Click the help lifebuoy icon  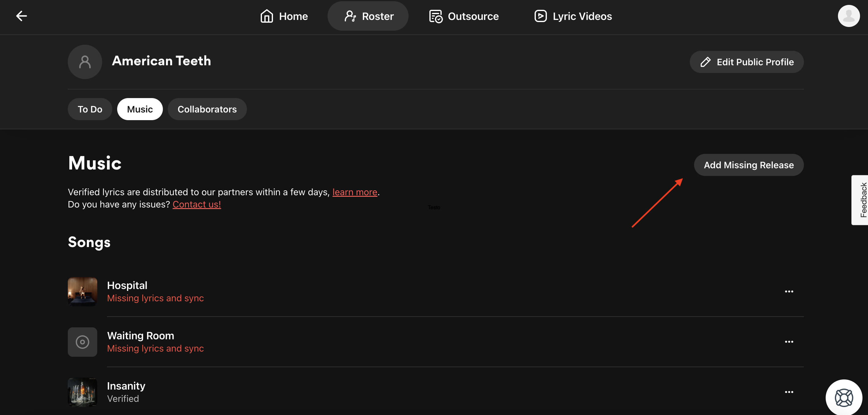[x=843, y=398]
